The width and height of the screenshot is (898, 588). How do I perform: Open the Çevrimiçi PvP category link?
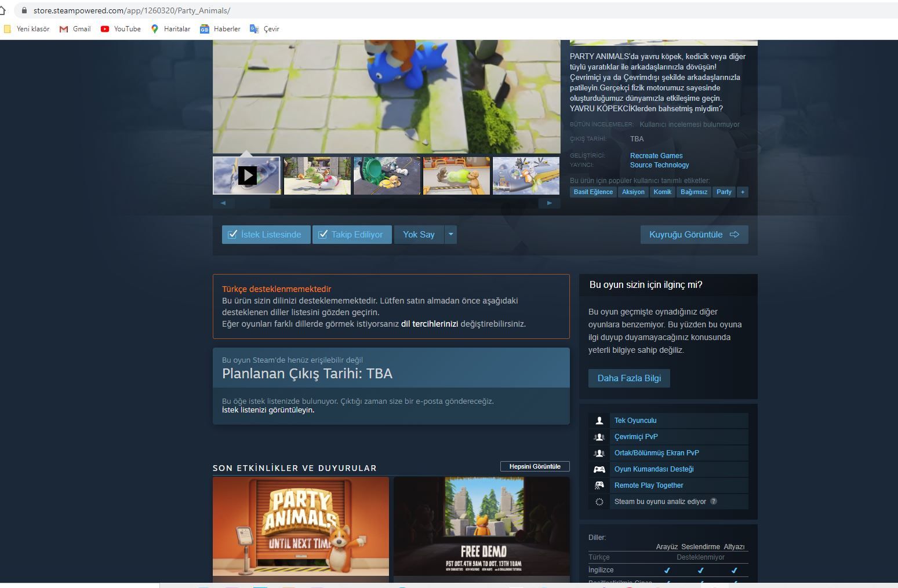click(636, 437)
